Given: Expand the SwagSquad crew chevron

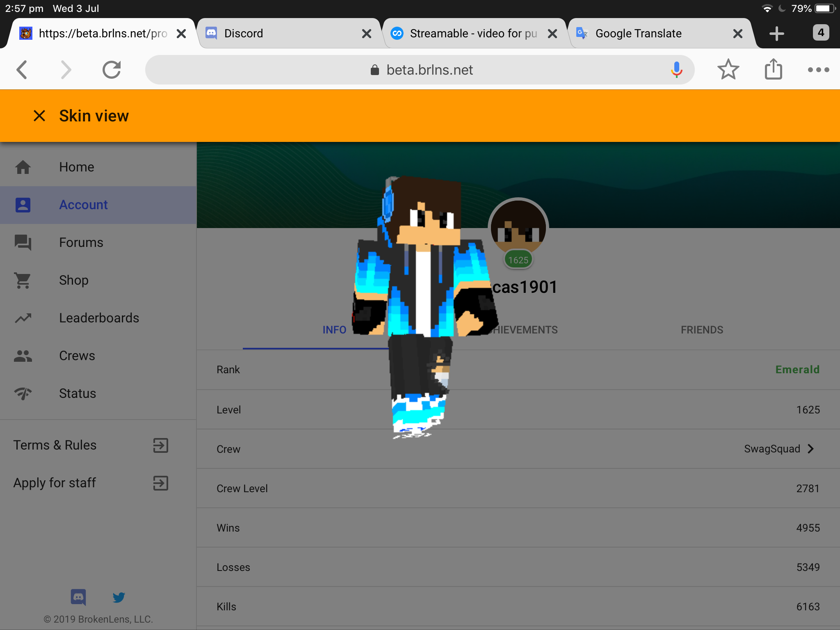Looking at the screenshot, I should (x=811, y=449).
